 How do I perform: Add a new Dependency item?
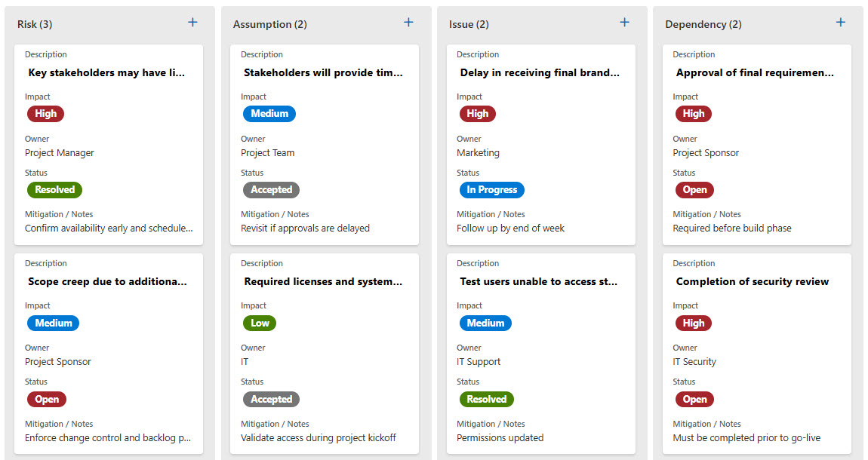840,23
